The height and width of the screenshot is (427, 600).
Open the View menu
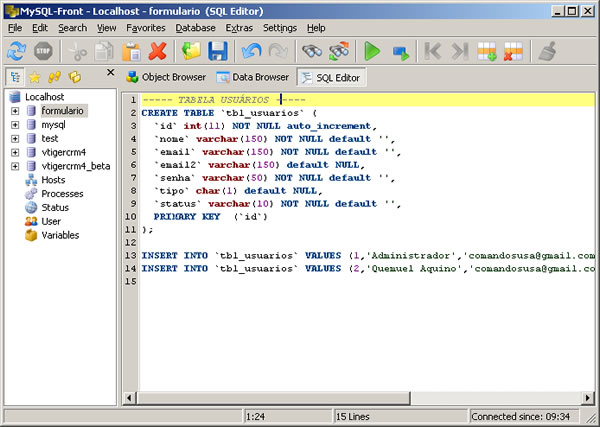[106, 28]
